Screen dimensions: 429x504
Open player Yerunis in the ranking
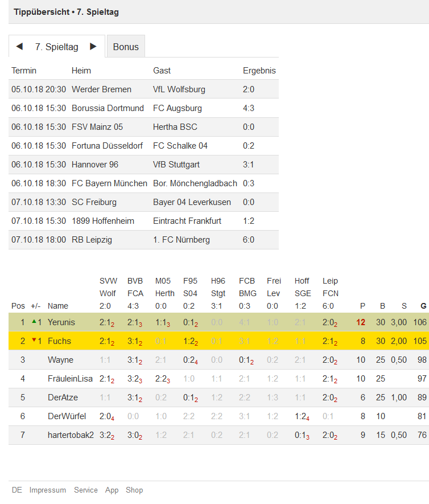[61, 322]
